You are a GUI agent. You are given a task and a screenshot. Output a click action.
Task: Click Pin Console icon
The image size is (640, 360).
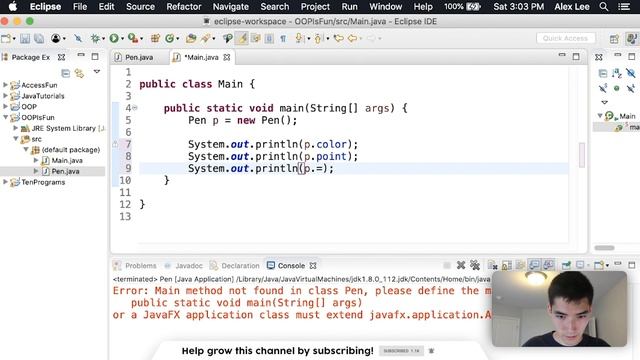(566, 265)
